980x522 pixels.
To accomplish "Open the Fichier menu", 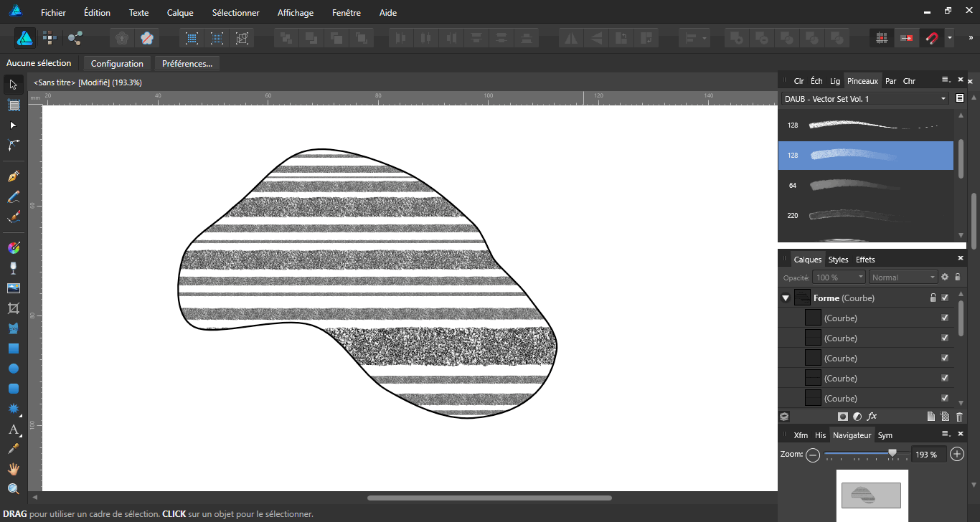I will click(53, 13).
